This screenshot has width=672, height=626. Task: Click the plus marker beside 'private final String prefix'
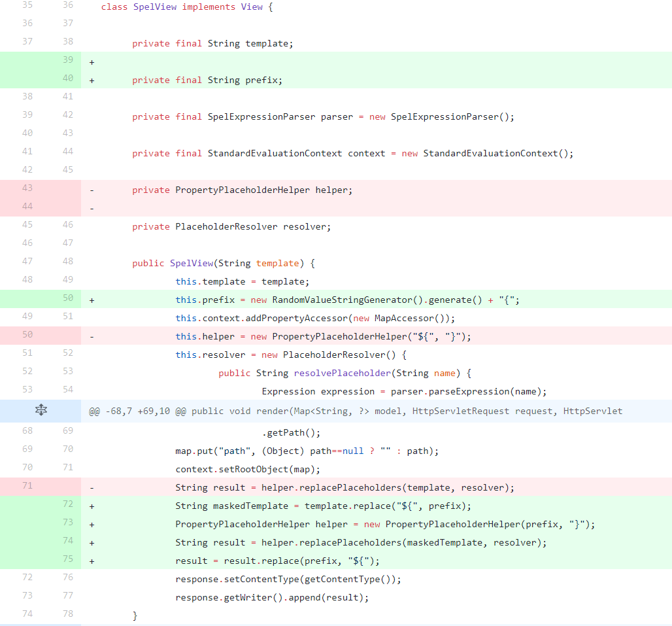point(92,80)
